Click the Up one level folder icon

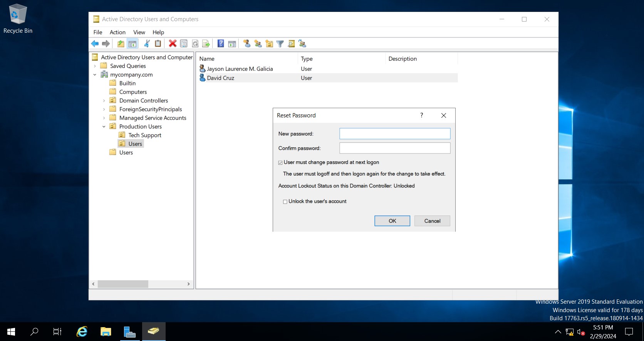(121, 43)
